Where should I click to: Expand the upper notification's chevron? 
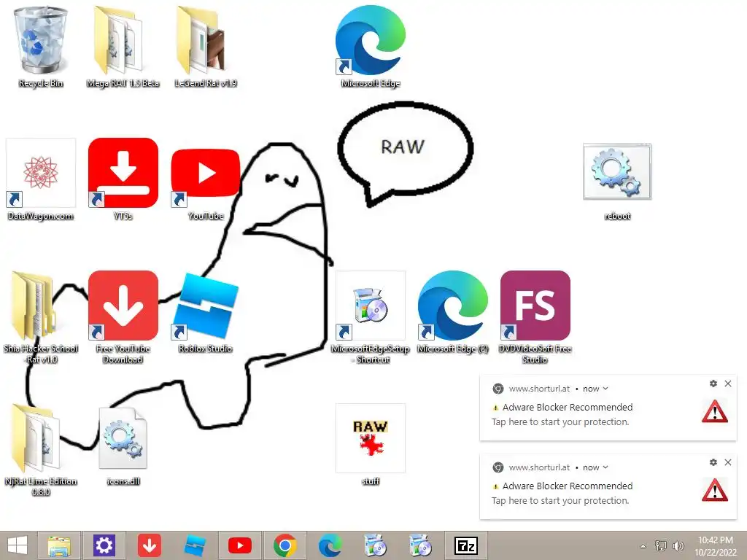[605, 389]
